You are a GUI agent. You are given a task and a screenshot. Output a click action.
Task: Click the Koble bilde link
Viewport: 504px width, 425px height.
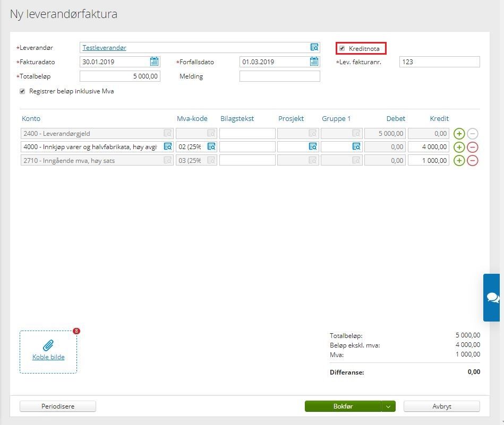coord(48,357)
